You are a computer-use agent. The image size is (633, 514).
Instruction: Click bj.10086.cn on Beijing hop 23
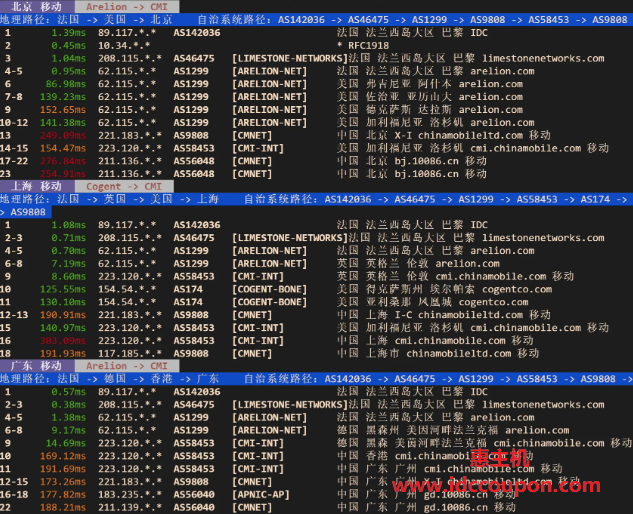pos(426,174)
